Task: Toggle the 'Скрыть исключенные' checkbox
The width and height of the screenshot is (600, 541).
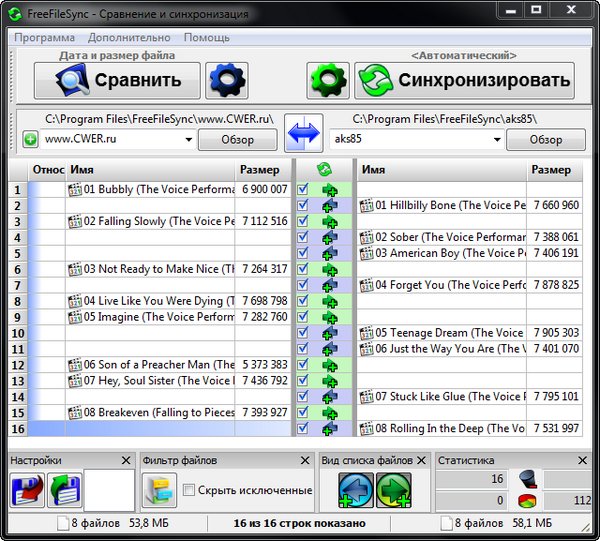Action: click(x=189, y=490)
